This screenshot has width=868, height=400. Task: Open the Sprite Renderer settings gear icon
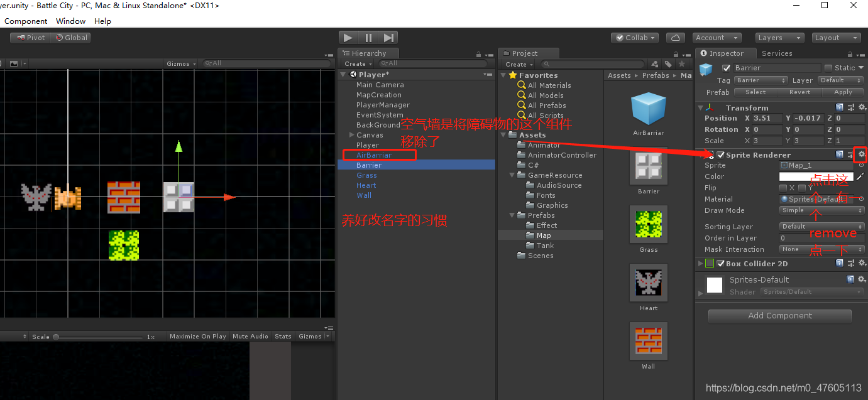click(x=862, y=154)
